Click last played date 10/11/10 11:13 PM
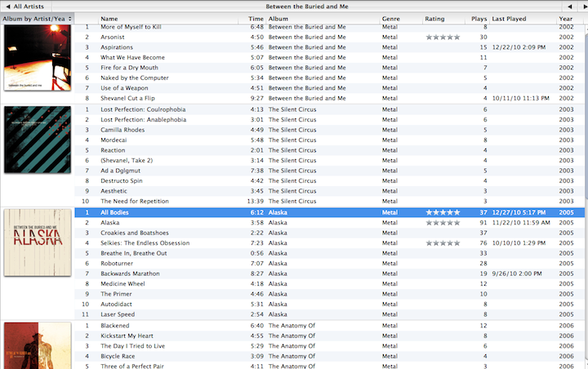Viewport: 588px width, 369px height. 520,98
